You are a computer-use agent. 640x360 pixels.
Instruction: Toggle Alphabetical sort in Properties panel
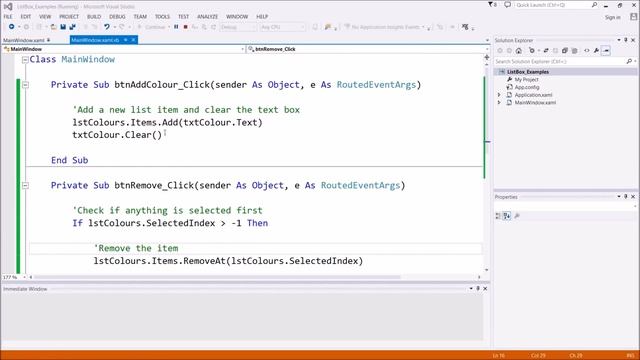507,216
